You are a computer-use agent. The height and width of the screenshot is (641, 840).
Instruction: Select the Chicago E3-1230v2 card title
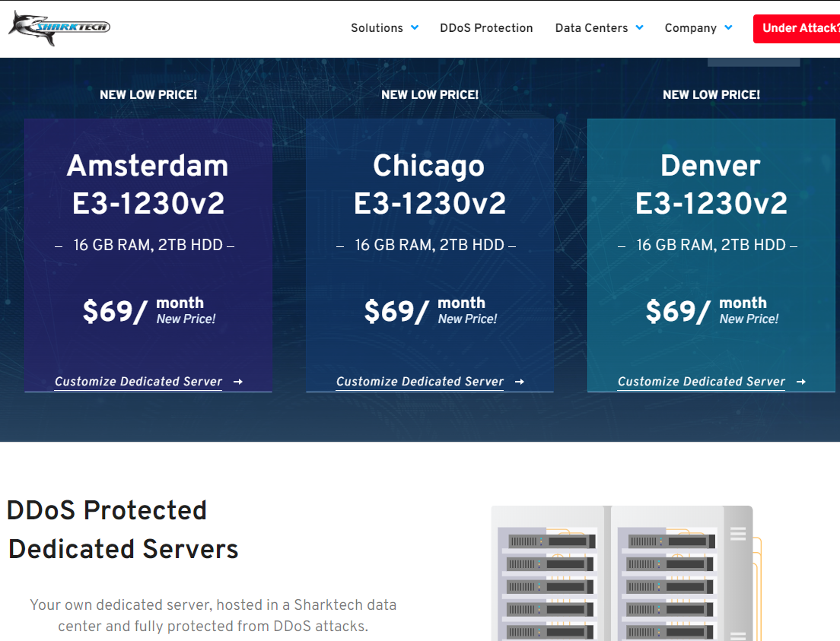point(430,185)
